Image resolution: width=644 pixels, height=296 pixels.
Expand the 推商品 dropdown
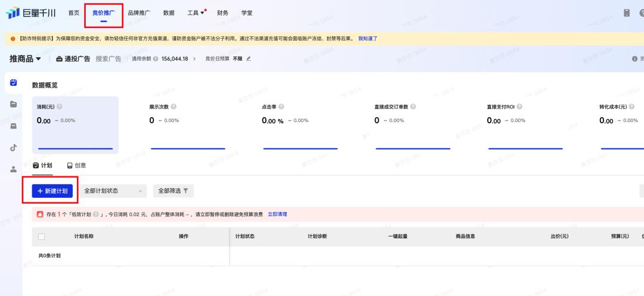[25, 58]
